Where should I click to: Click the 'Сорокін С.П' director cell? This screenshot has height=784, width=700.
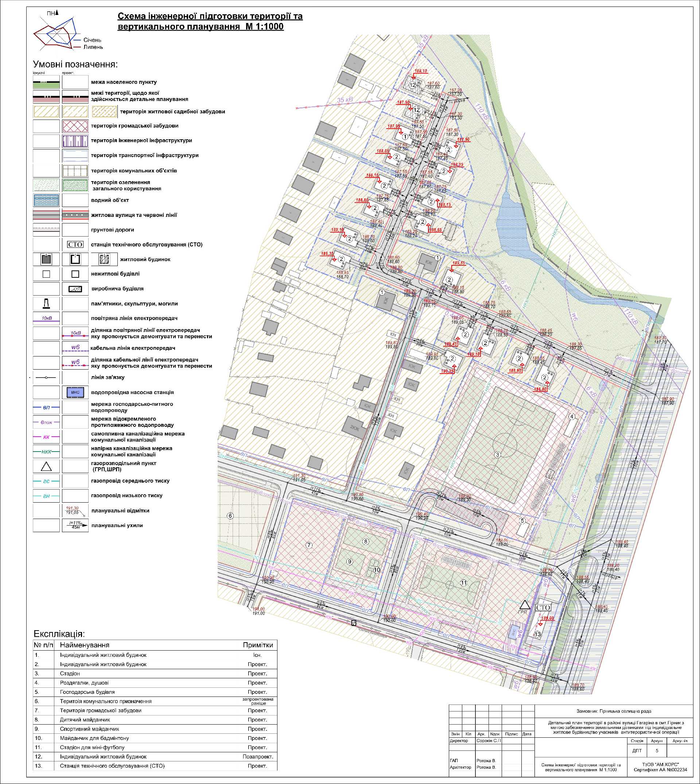click(x=489, y=741)
